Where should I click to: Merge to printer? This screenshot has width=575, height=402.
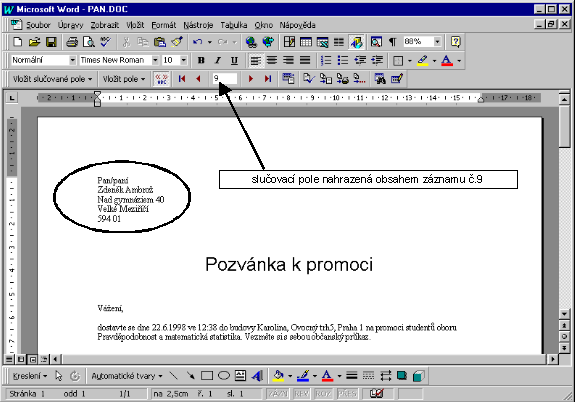[x=343, y=79]
